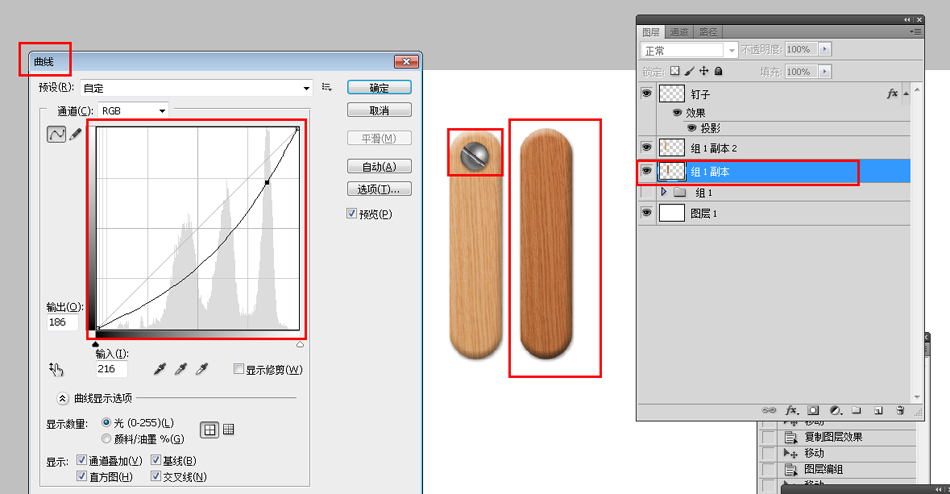Click lock image pixels brush icon
This screenshot has height=494, width=950.
click(689, 71)
